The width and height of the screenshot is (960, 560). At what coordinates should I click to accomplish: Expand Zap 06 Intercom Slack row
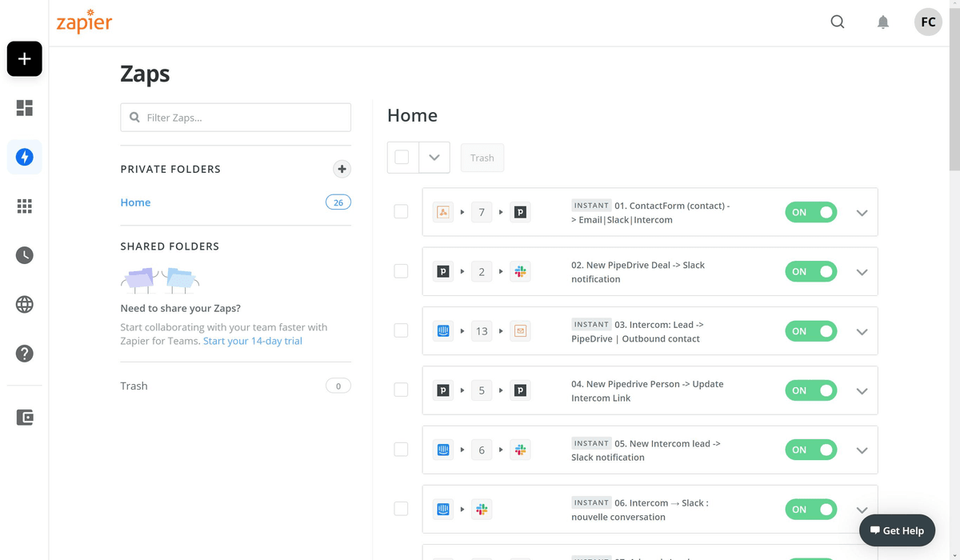(862, 509)
